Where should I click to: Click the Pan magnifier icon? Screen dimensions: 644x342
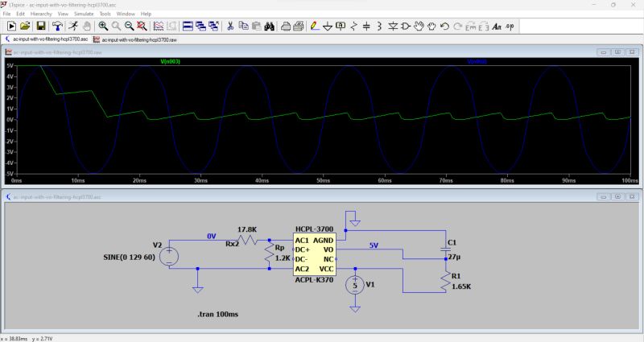(x=116, y=27)
